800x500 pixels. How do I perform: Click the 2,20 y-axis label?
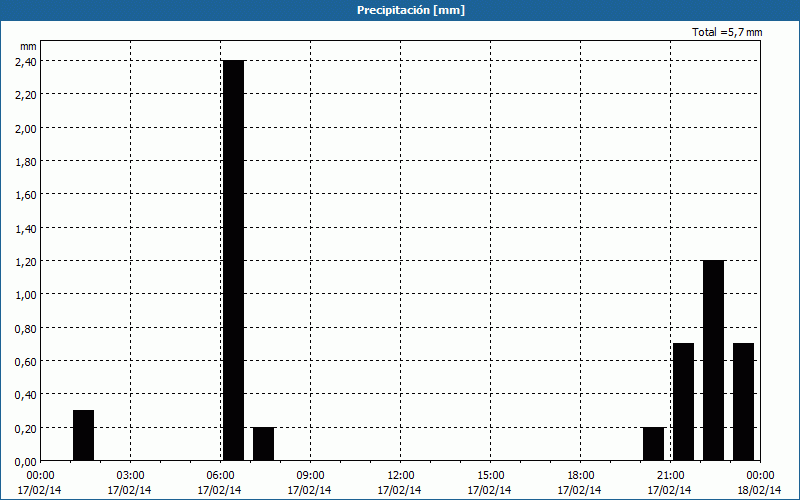(x=26, y=94)
